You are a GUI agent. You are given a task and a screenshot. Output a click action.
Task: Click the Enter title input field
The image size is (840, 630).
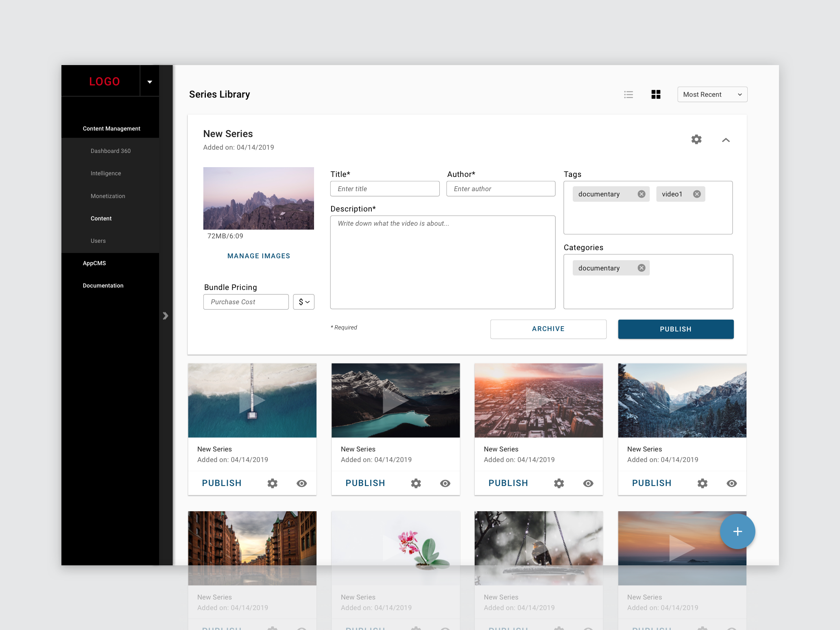click(x=385, y=189)
